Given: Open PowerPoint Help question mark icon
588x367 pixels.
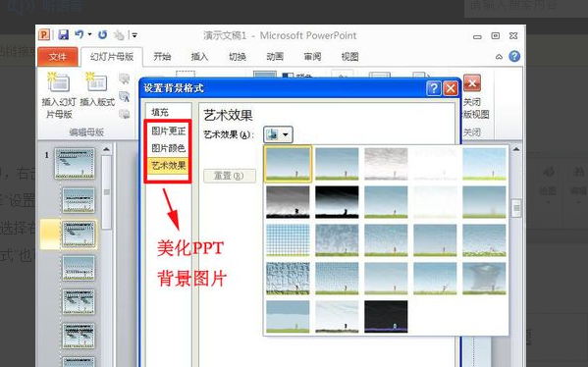Looking at the screenshot, I should pos(514,56).
